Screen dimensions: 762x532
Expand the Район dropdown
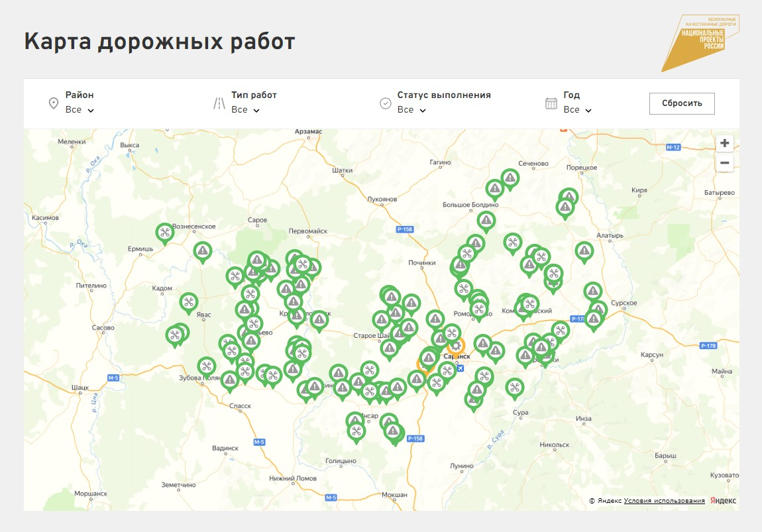pyautogui.click(x=80, y=110)
